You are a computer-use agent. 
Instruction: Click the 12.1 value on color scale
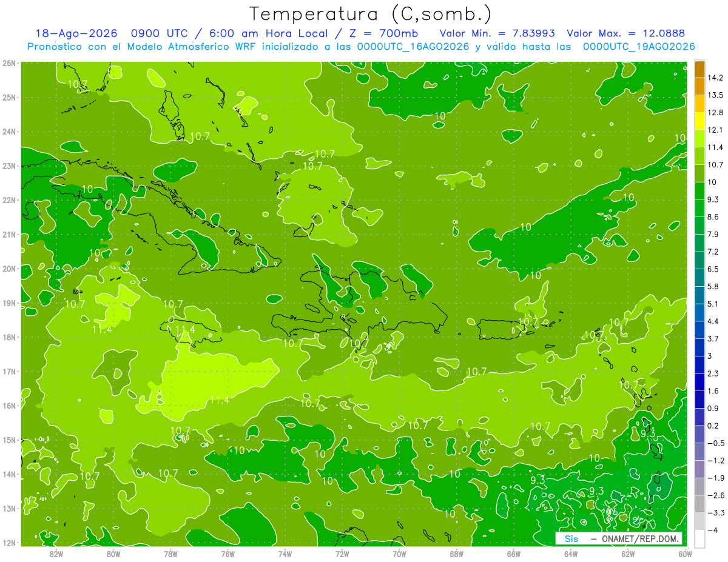(x=715, y=130)
